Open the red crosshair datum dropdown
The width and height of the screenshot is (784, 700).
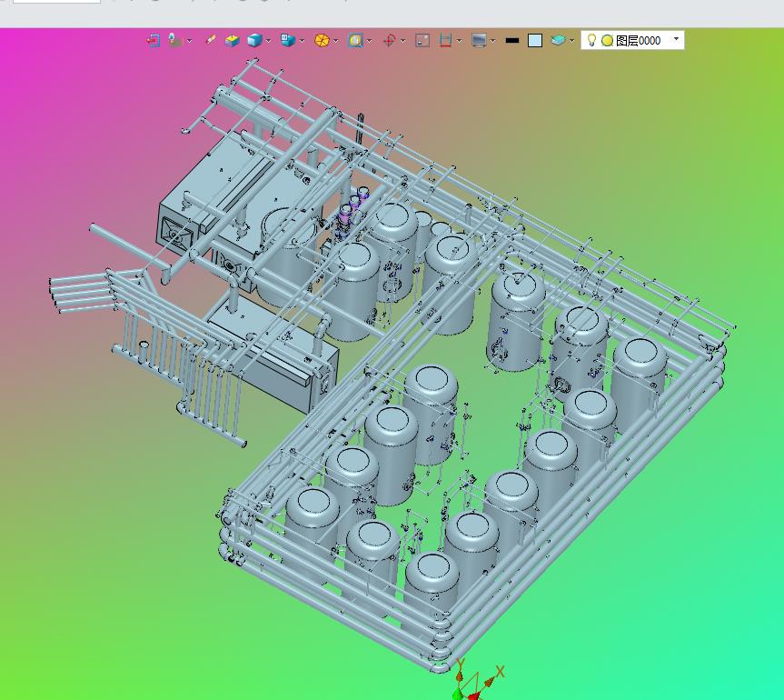[x=402, y=41]
